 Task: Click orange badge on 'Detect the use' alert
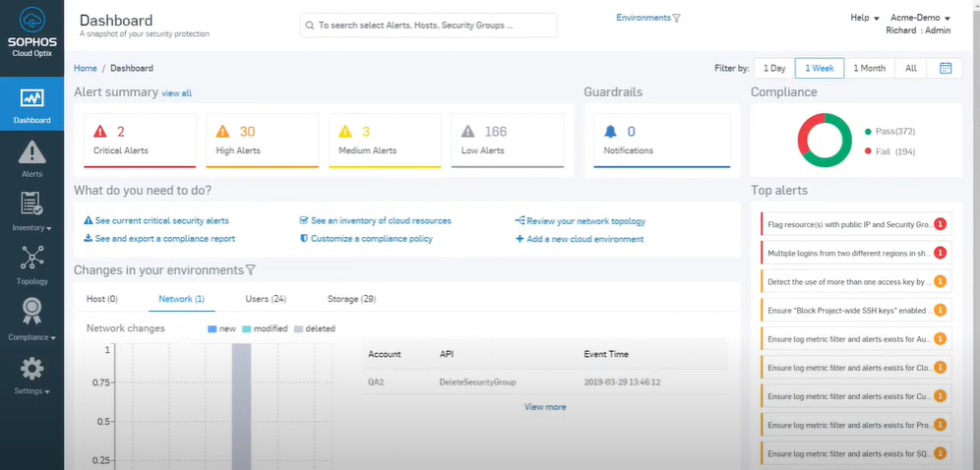click(x=940, y=281)
